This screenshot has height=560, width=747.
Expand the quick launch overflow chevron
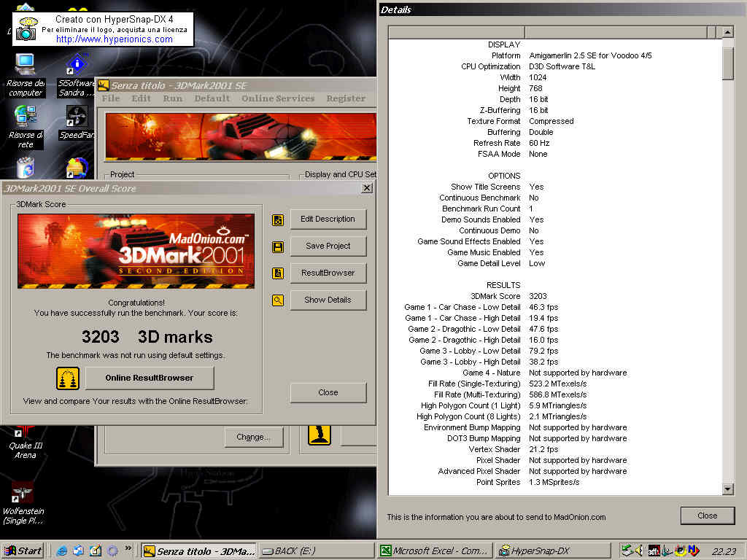pyautogui.click(x=128, y=548)
